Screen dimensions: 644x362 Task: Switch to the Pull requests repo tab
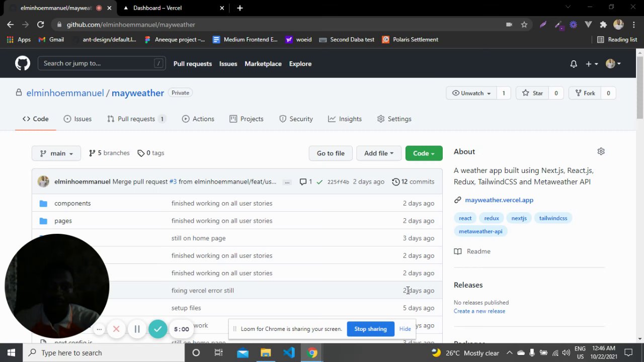(x=136, y=119)
